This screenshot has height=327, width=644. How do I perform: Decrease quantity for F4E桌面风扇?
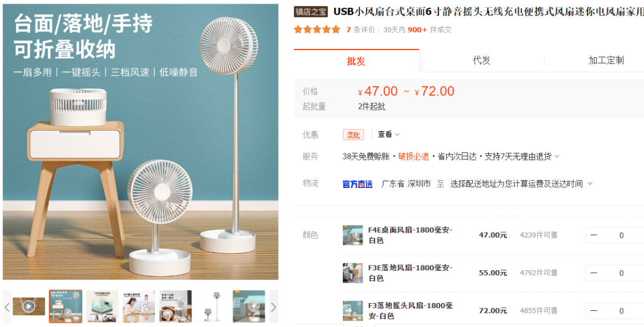pyautogui.click(x=594, y=235)
